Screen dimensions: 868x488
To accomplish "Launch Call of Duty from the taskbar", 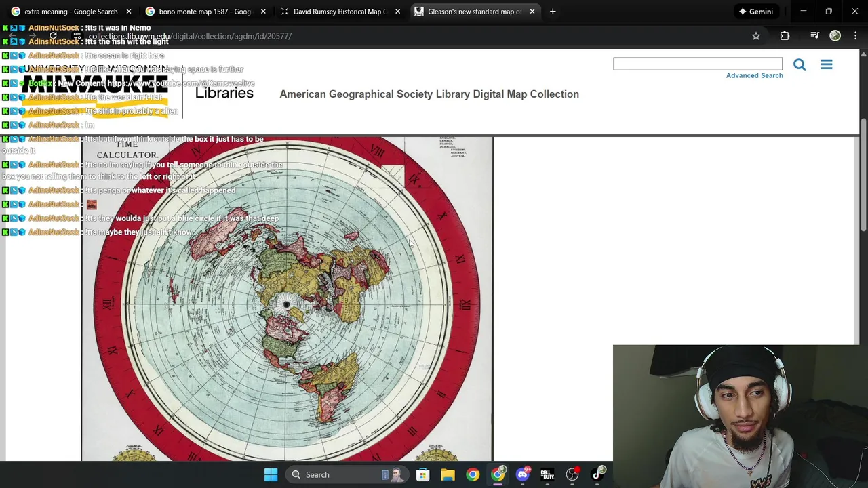I will [547, 474].
